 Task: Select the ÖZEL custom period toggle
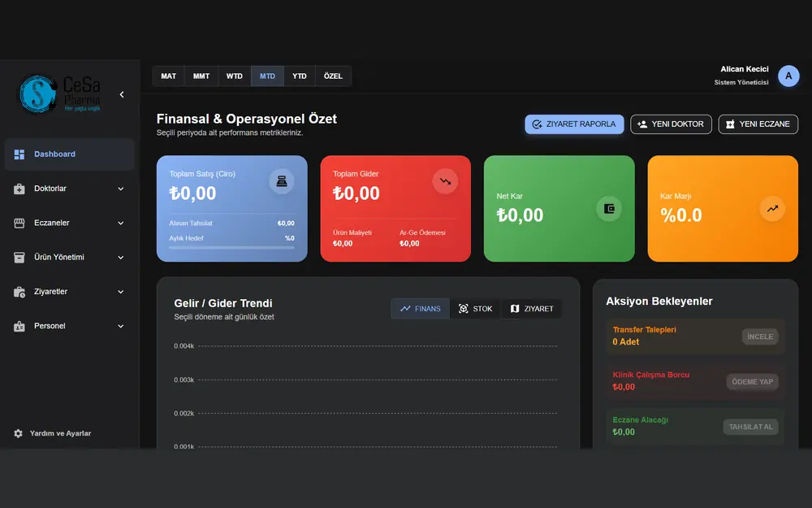click(333, 76)
